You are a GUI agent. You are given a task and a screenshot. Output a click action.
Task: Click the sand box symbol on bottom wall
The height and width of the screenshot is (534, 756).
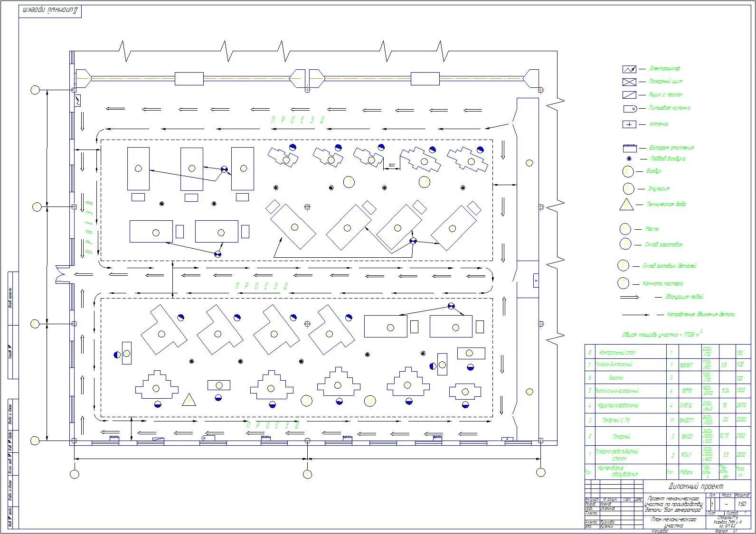pyautogui.click(x=158, y=439)
